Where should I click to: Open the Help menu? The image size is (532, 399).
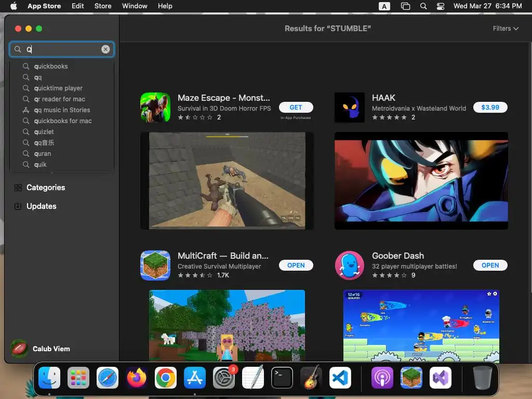point(165,6)
